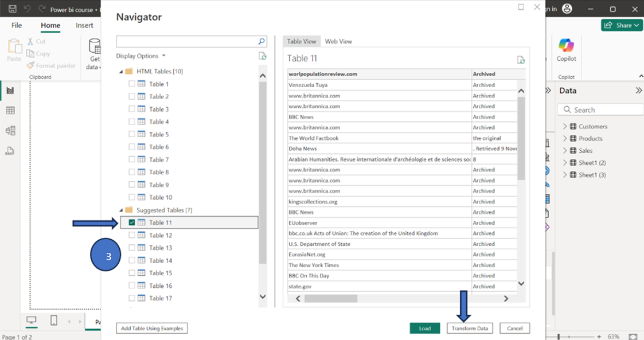Screen dimensions: 644x340
Task: Check the Table 12 checkbox
Action: (132, 235)
